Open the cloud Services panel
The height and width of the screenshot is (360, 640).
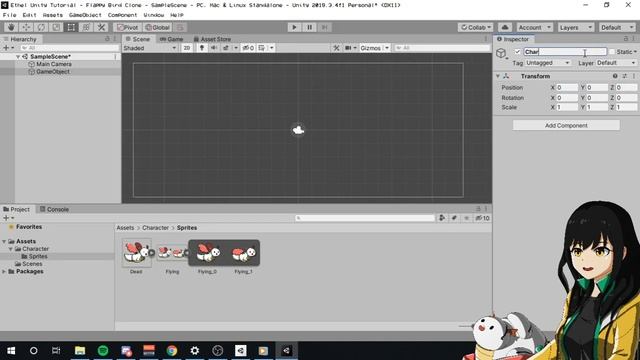pos(505,27)
